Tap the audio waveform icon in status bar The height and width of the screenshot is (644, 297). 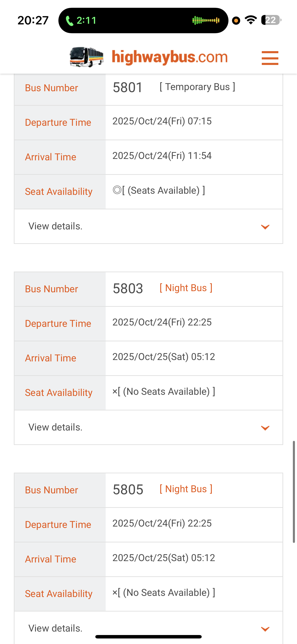[x=206, y=20]
